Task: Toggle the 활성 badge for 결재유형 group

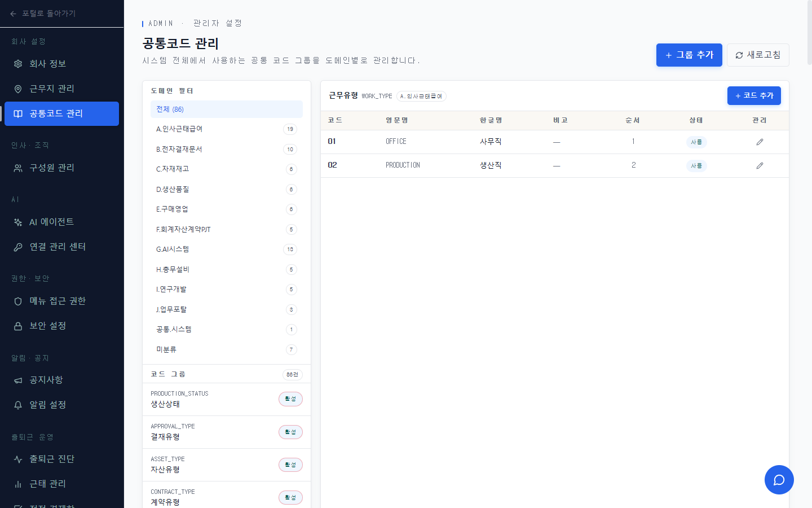Action: 290,432
